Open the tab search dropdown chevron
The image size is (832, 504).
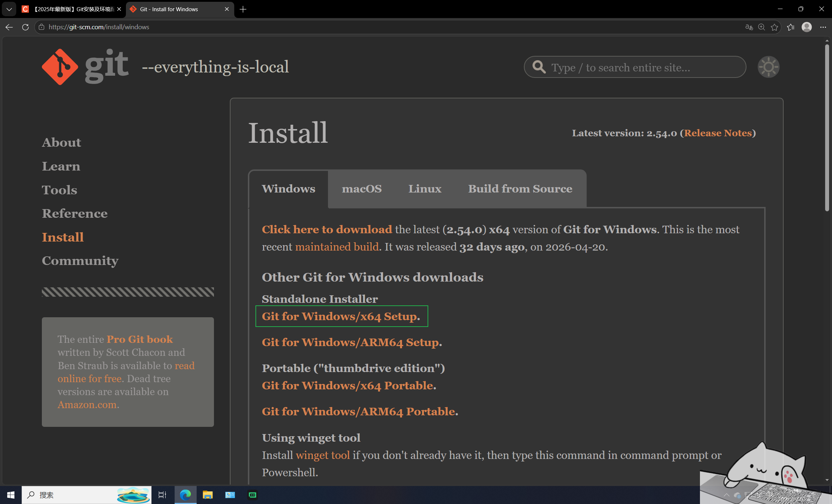[9, 9]
